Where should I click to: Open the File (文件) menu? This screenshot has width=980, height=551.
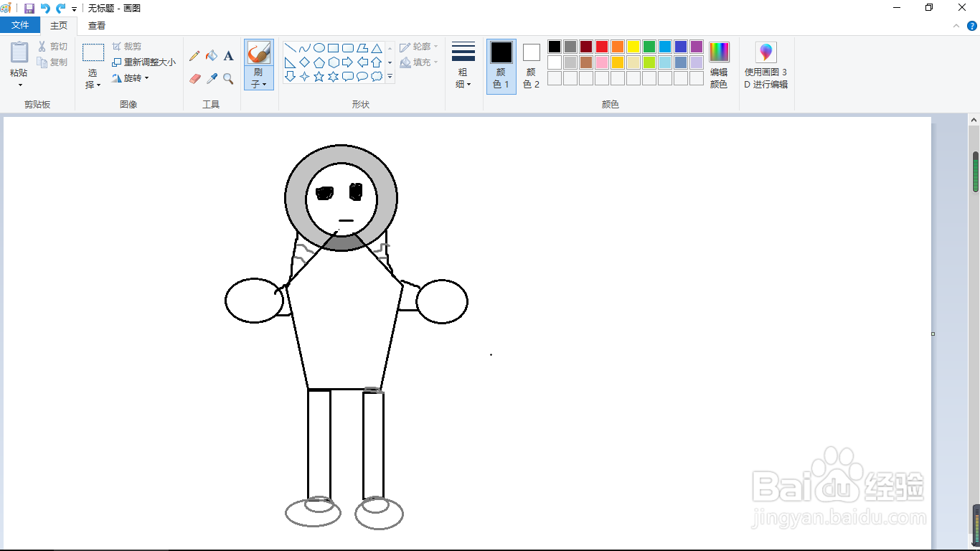[20, 26]
